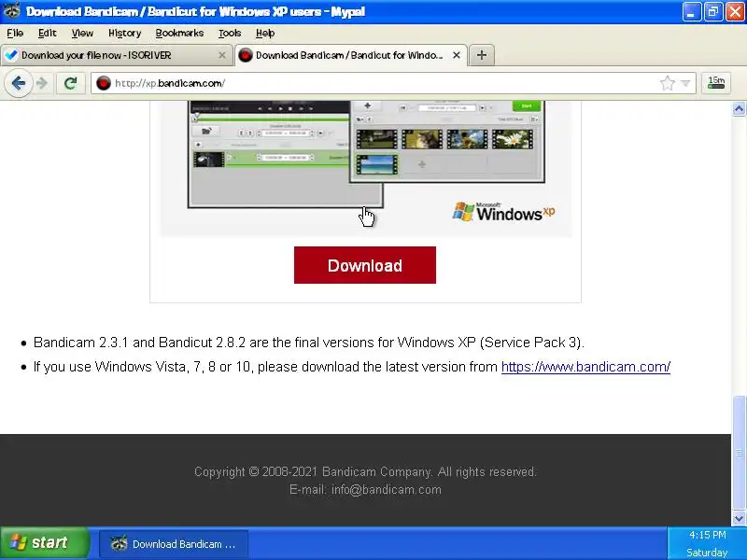Open the Edit menu
747x560 pixels.
[x=48, y=33]
